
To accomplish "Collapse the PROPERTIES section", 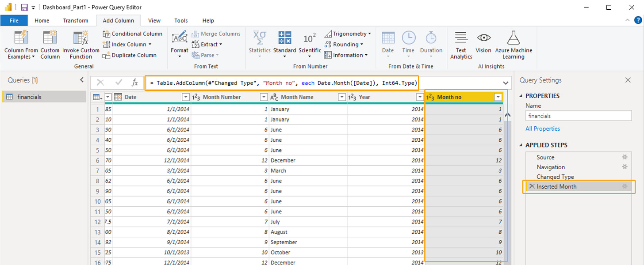I will point(521,96).
